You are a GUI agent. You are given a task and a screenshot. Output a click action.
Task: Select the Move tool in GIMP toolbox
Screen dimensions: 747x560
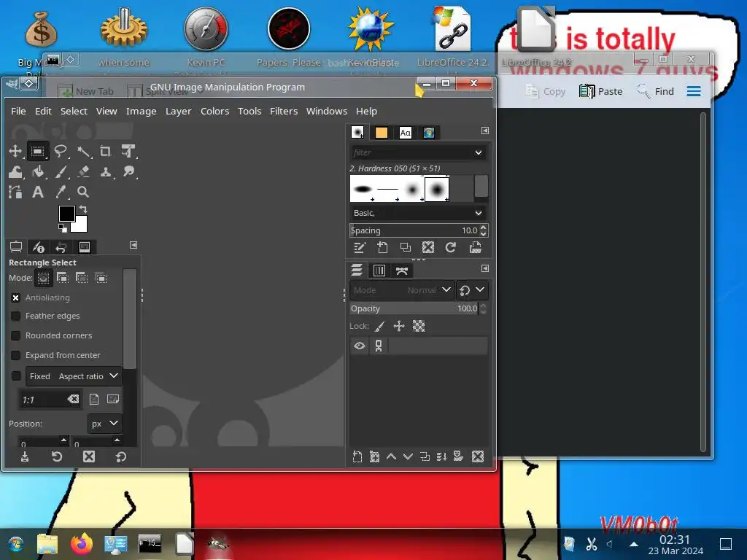click(15, 152)
